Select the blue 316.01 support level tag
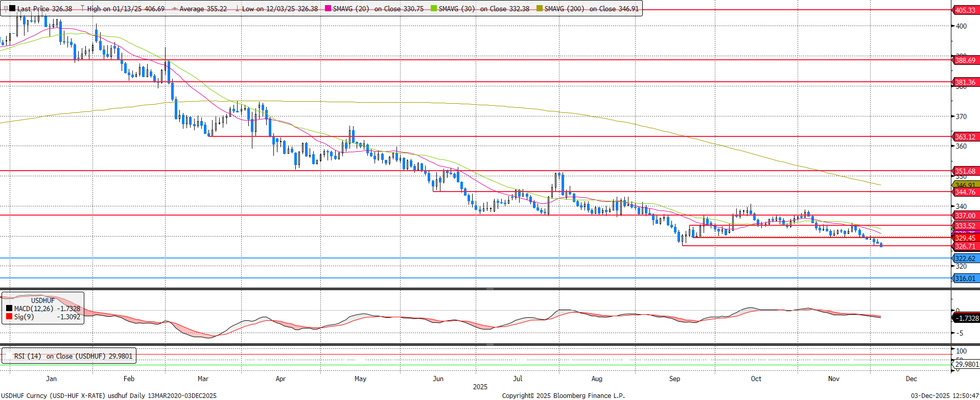The width and height of the screenshot is (980, 400). pyautogui.click(x=965, y=278)
